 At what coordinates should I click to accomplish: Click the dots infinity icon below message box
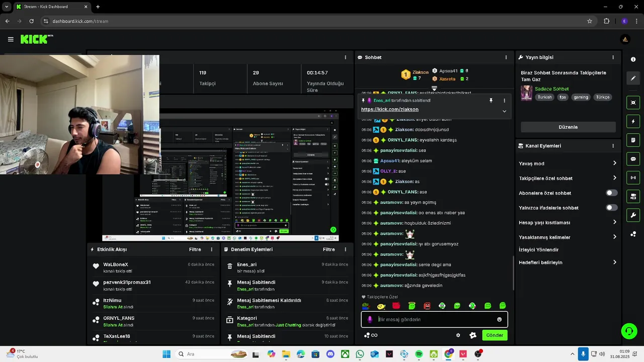pos(371,335)
